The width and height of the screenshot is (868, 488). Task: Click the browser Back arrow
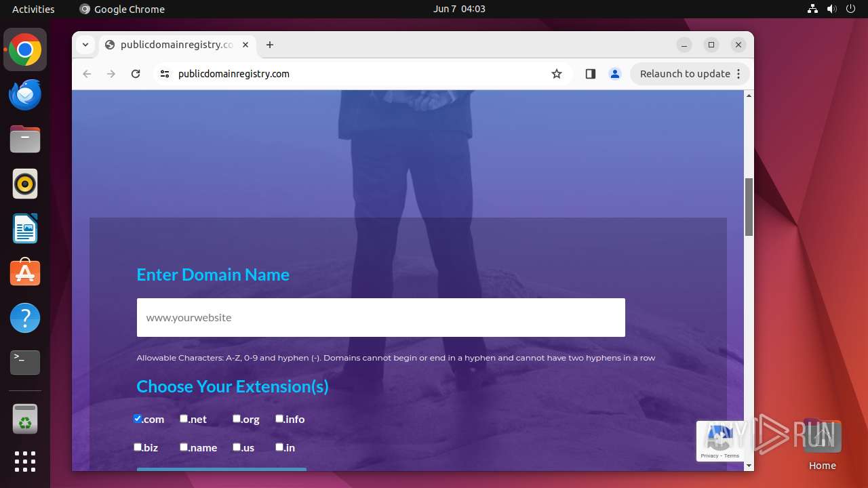click(x=87, y=74)
